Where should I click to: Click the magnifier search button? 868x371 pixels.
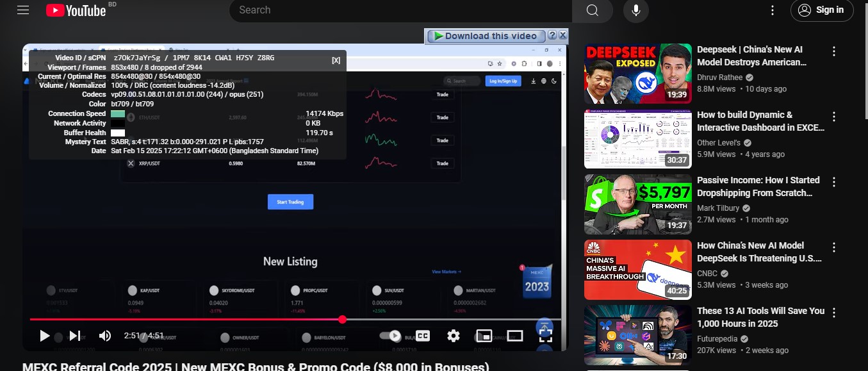592,10
